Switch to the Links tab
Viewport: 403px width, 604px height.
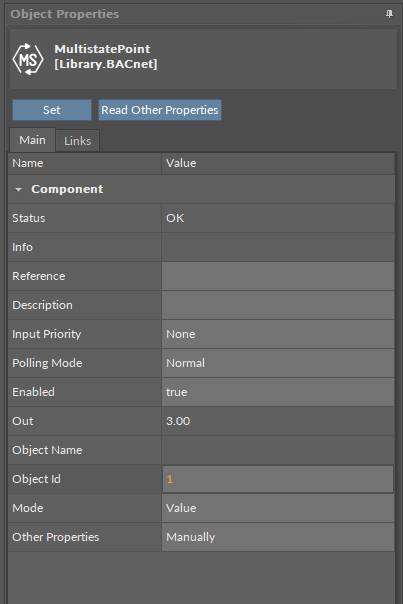(77, 141)
